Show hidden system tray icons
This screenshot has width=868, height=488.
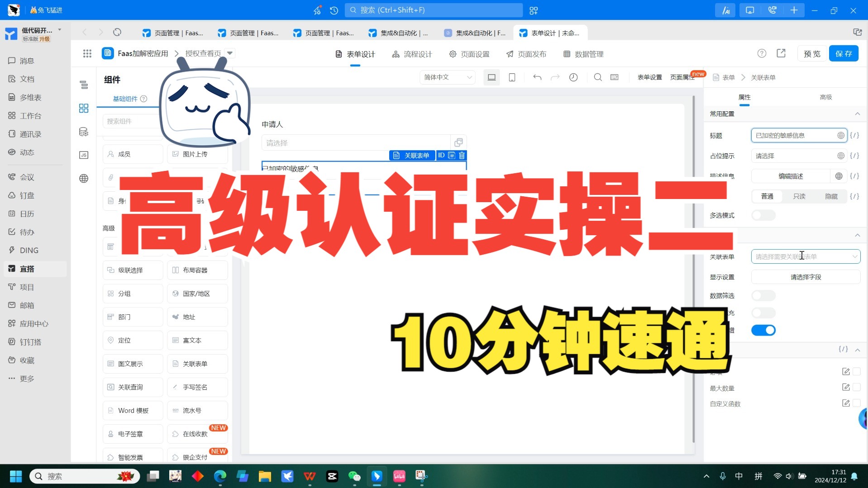coord(706,476)
